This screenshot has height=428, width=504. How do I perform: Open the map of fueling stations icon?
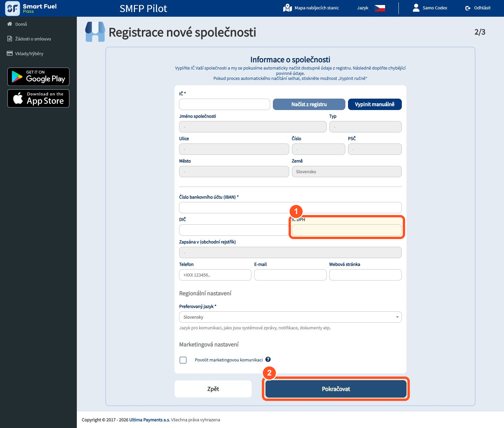pos(287,8)
